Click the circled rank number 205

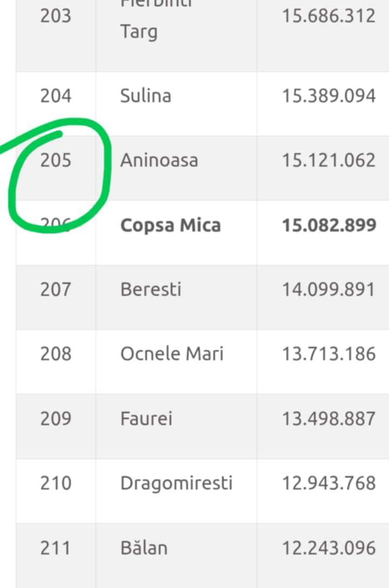(x=56, y=161)
